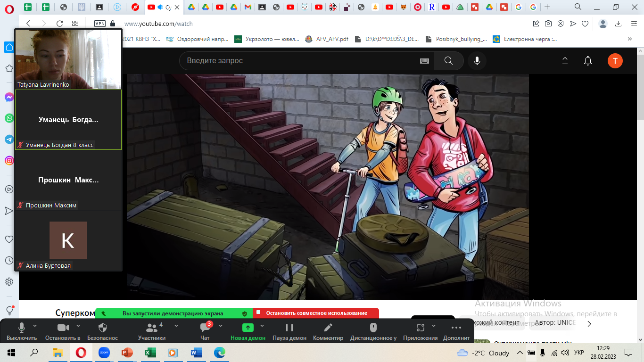The width and height of the screenshot is (644, 362).
Task: Show more filter chips with right chevron
Action: [589, 323]
